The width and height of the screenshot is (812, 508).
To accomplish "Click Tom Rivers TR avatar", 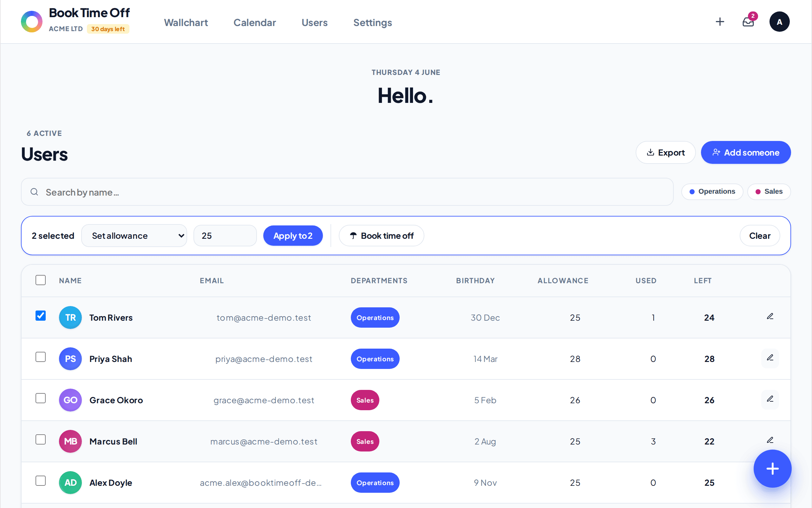I will coord(70,317).
